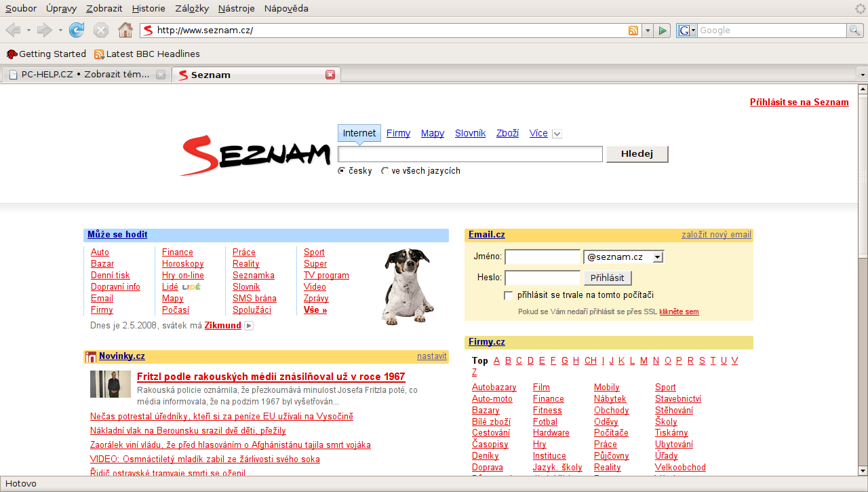
Task: Click the Home icon in the toolbar
Action: pyautogui.click(x=125, y=30)
